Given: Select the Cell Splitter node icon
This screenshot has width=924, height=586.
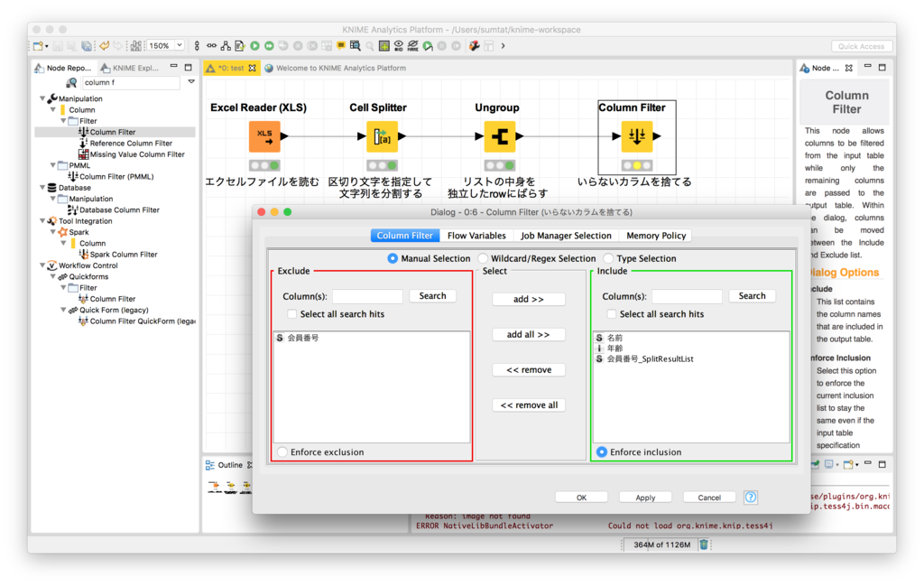Looking at the screenshot, I should [382, 136].
